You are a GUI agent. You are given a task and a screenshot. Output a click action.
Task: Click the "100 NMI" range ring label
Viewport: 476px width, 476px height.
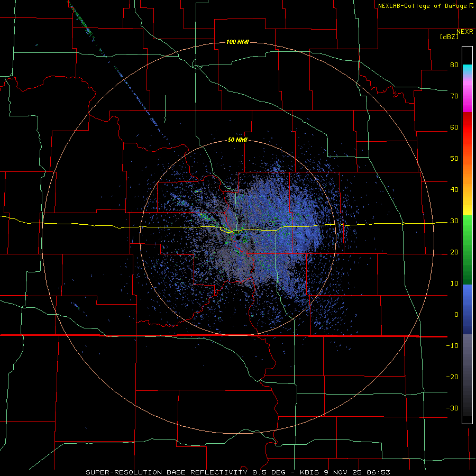pyautogui.click(x=237, y=42)
